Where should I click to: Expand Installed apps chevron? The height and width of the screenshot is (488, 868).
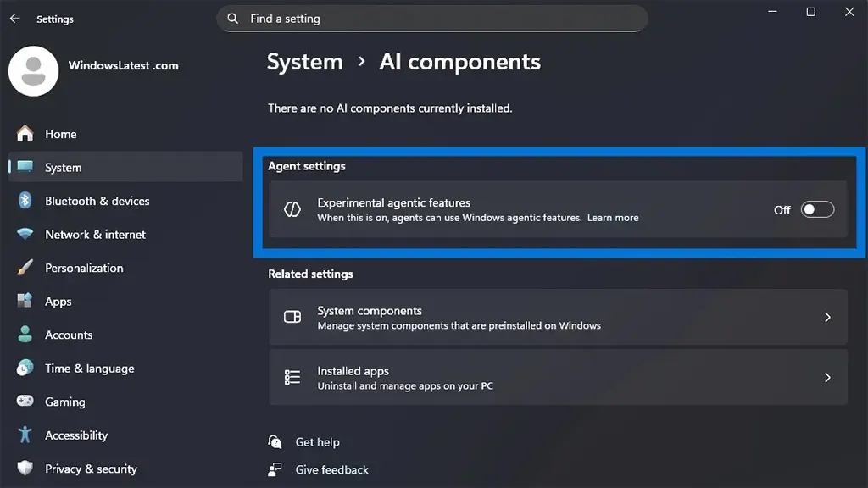(x=827, y=378)
